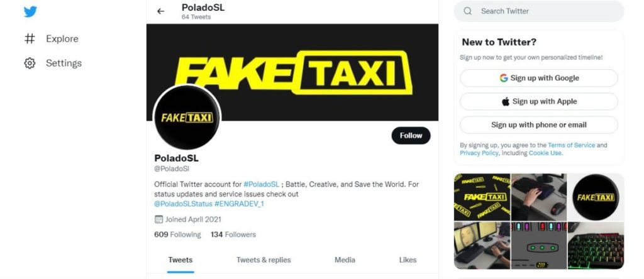644x279 pixels.
Task: Click the PoladoSL round profile avatar
Action: 187,118
